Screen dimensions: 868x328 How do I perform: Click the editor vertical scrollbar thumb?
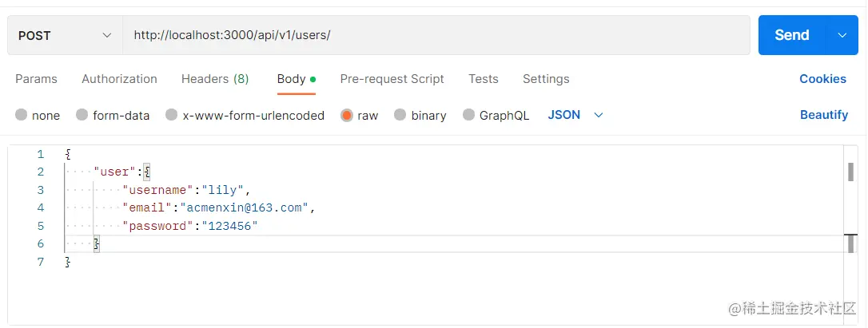850,172
